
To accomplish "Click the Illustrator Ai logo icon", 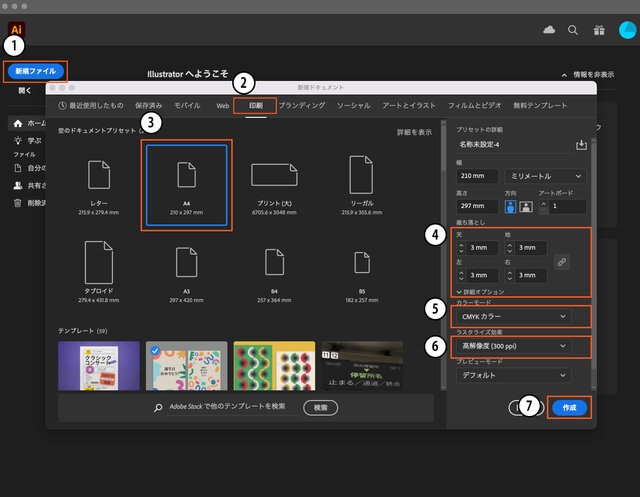I will pyautogui.click(x=16, y=29).
